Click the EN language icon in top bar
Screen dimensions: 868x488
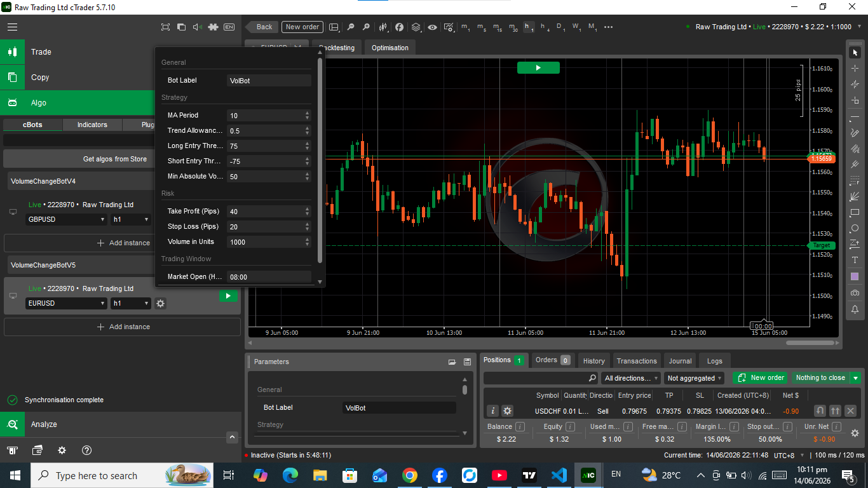(229, 27)
